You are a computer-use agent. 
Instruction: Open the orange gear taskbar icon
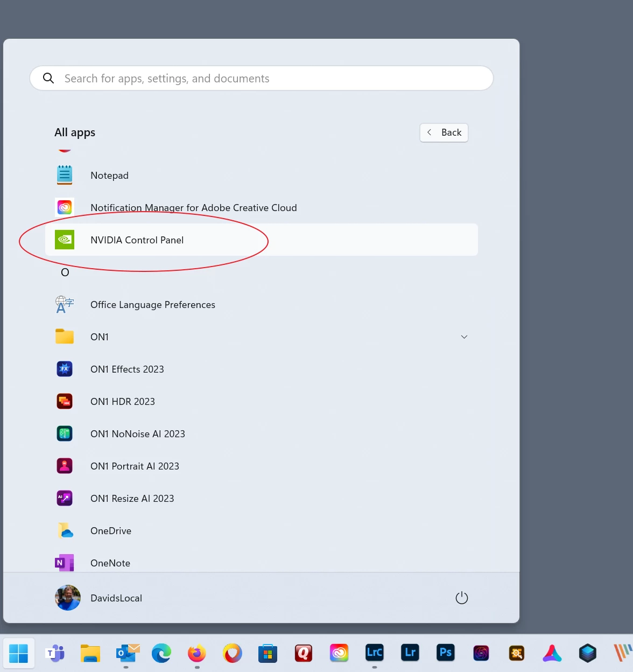click(x=517, y=654)
